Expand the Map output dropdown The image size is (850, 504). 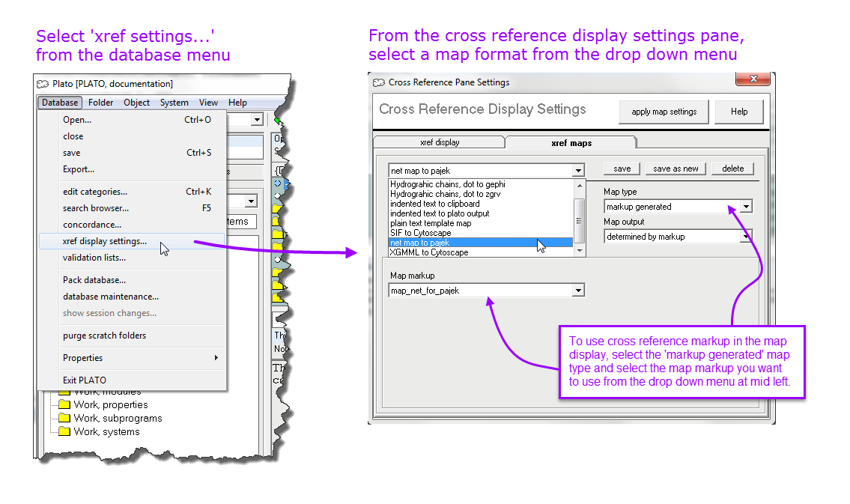[x=746, y=237]
